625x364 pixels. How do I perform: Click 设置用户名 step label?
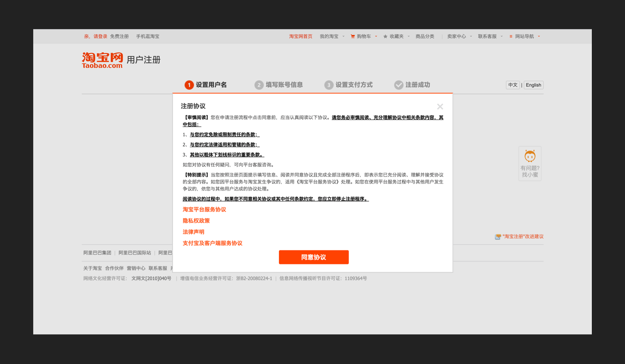point(211,85)
